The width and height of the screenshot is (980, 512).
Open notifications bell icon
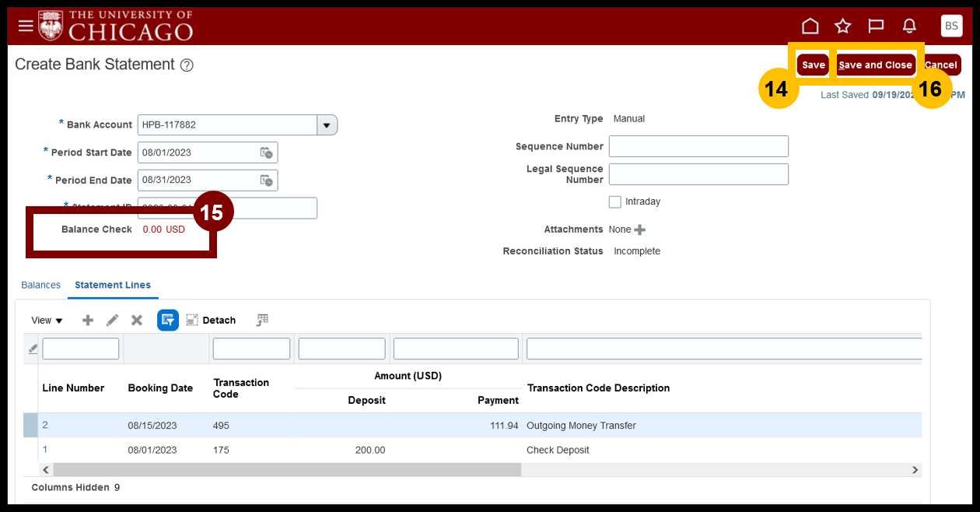tap(909, 26)
